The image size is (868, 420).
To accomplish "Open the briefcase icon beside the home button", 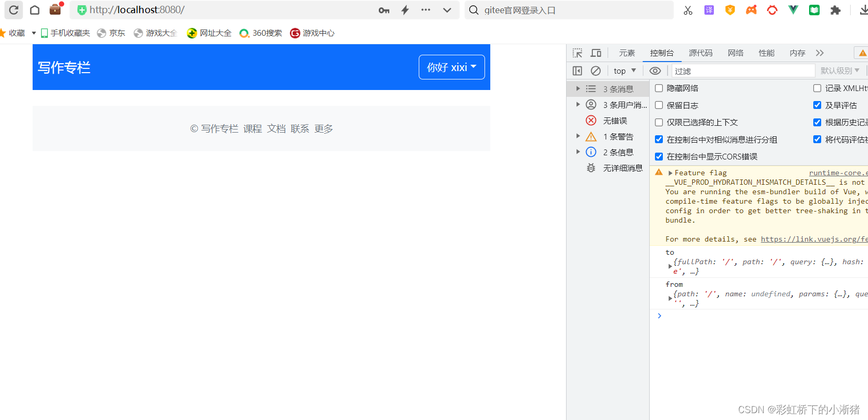I will coord(55,9).
